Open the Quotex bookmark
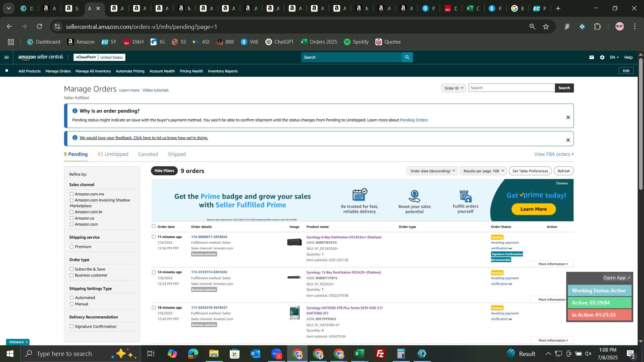The height and width of the screenshot is (362, 644). click(388, 42)
